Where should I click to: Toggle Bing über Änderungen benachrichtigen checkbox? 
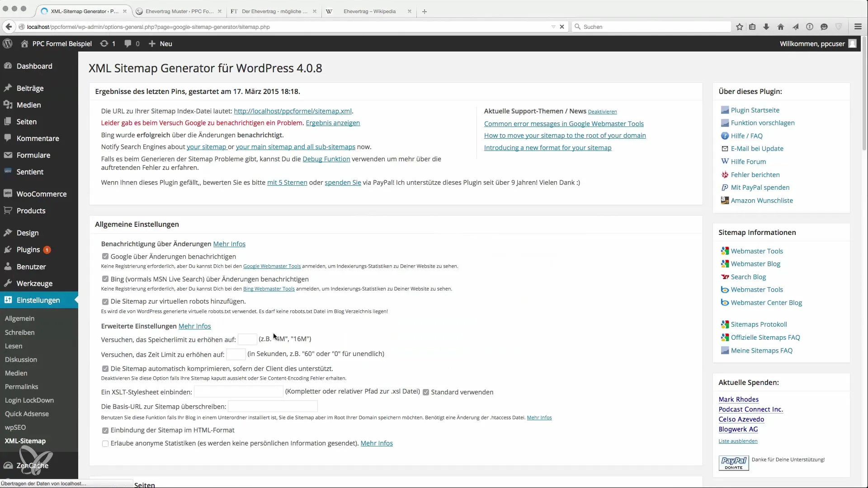(105, 279)
